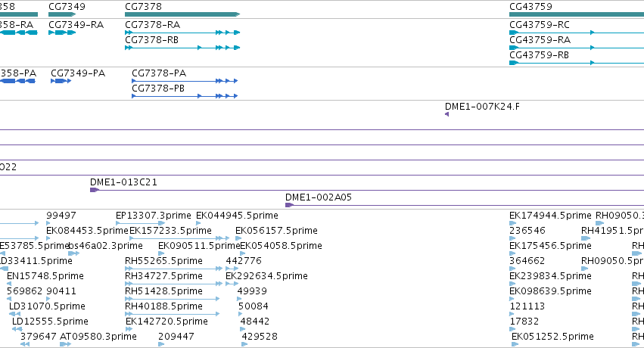Select the CG7378-RB transcript glyph
Viewport: 644px width, 348px height.
click(182, 48)
